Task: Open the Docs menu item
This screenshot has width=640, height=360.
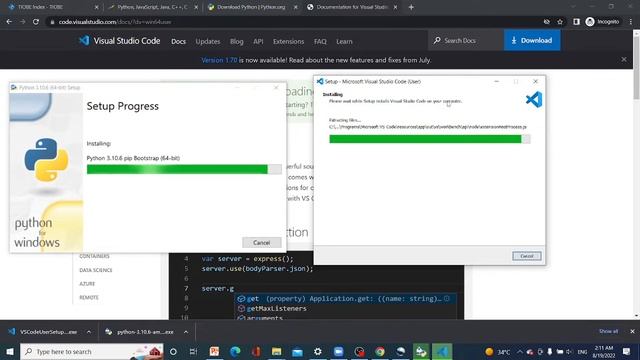Action: (x=178, y=41)
